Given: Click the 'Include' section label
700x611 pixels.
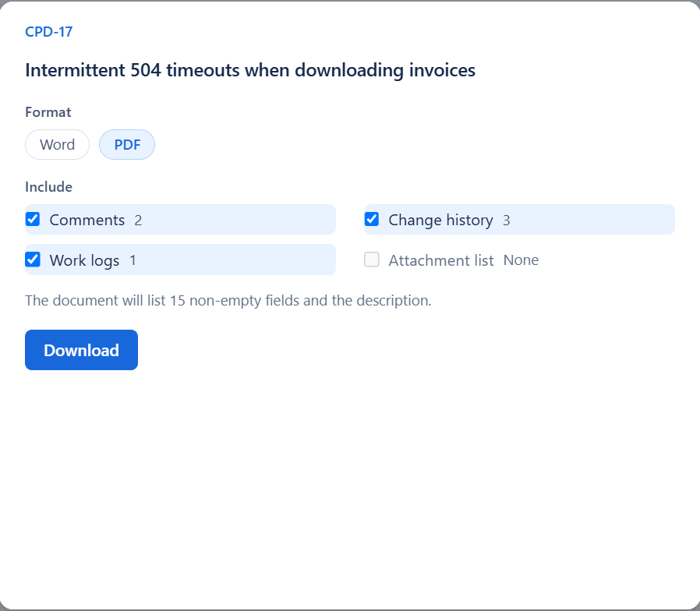Looking at the screenshot, I should pos(48,186).
